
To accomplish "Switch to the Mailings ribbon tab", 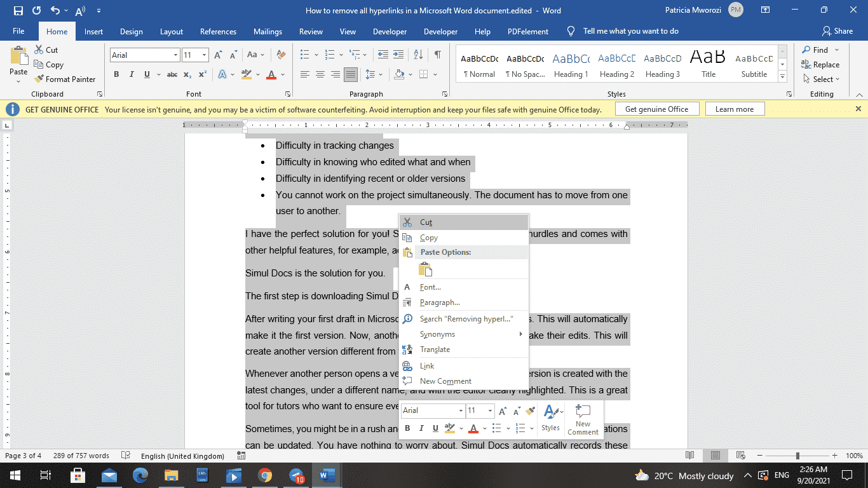I will tap(268, 31).
